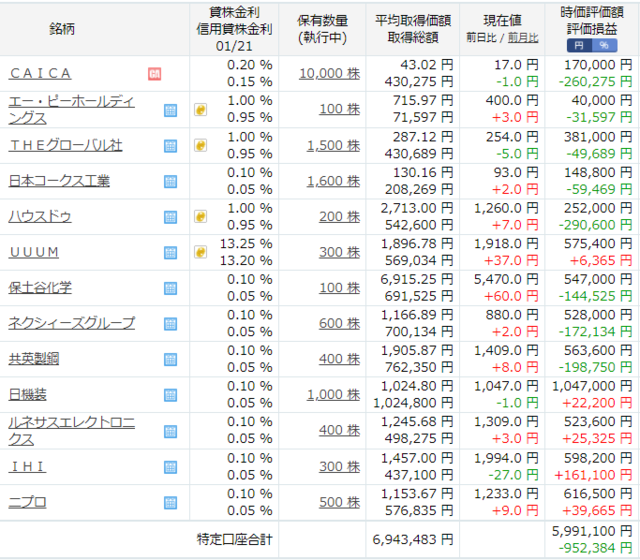Open calendar icon for 保土谷化学
Viewport: 640px width, 560px height.
(171, 288)
